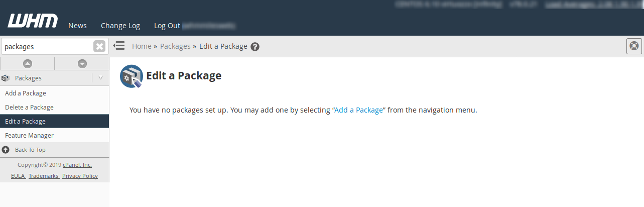
Task: Toggle the navigation menu hamburger icon
Action: click(x=119, y=46)
